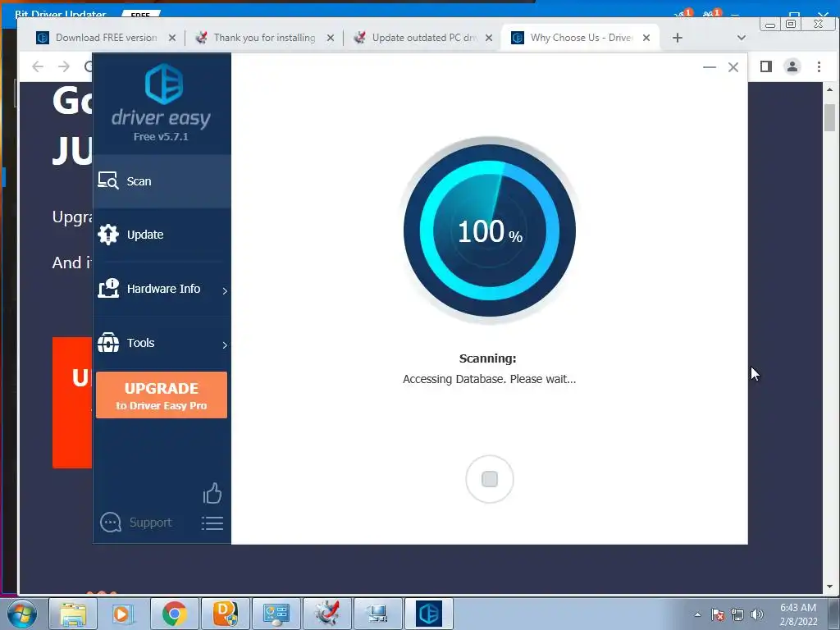
Task: Click the scrollbar down arrow in browser
Action: 830,587
